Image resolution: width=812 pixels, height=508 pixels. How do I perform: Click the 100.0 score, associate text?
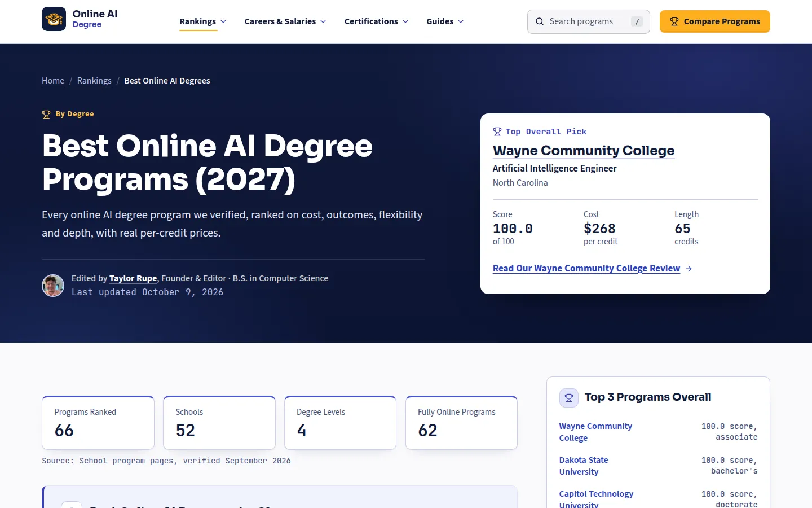(729, 432)
